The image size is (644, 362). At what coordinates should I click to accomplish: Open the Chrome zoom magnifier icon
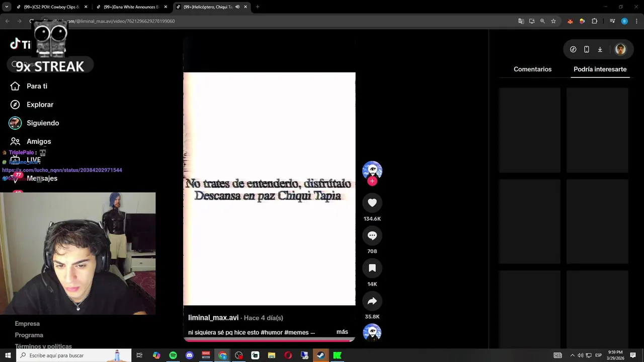tap(542, 21)
